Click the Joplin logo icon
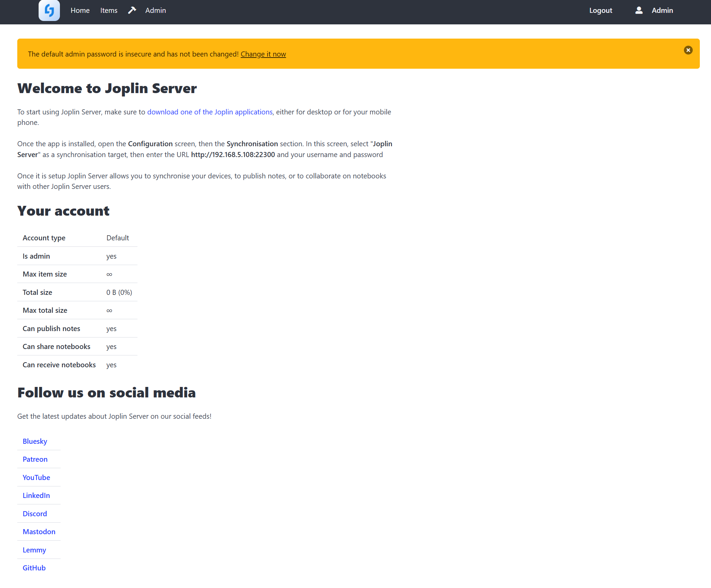This screenshot has width=711, height=588. (x=49, y=10)
